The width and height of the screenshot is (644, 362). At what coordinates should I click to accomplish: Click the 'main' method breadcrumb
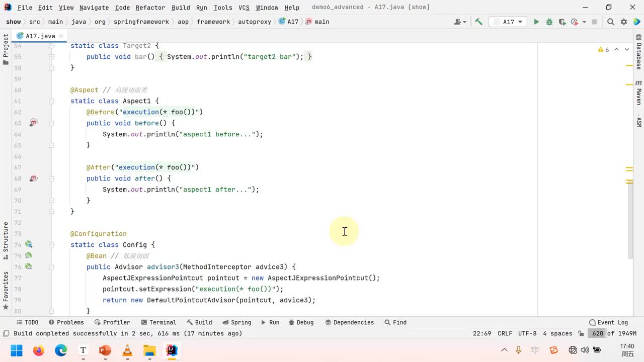coord(317,22)
